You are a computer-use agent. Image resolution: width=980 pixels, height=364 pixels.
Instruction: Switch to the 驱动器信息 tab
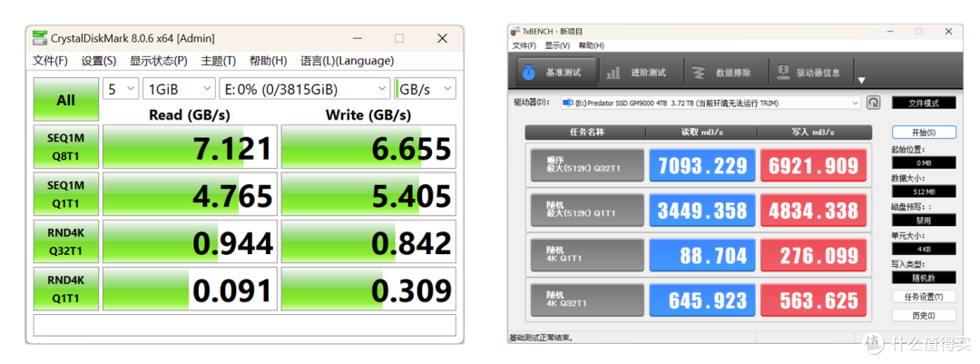pyautogui.click(x=810, y=73)
